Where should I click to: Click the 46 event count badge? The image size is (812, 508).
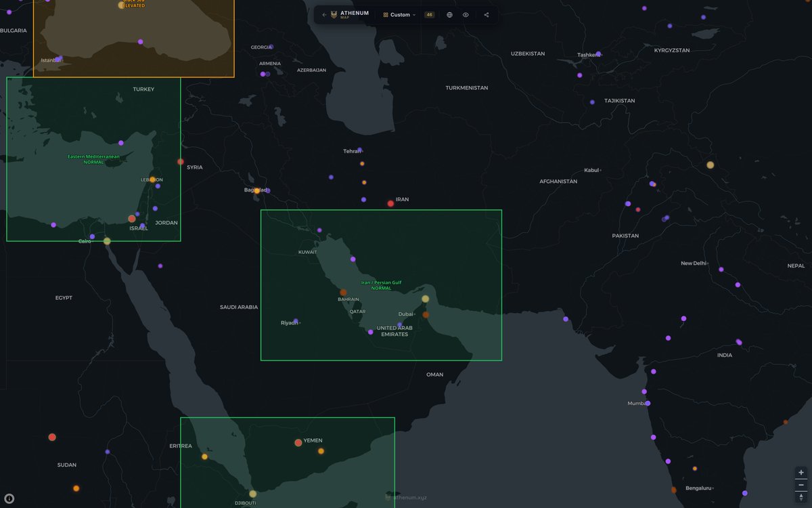[x=430, y=15]
